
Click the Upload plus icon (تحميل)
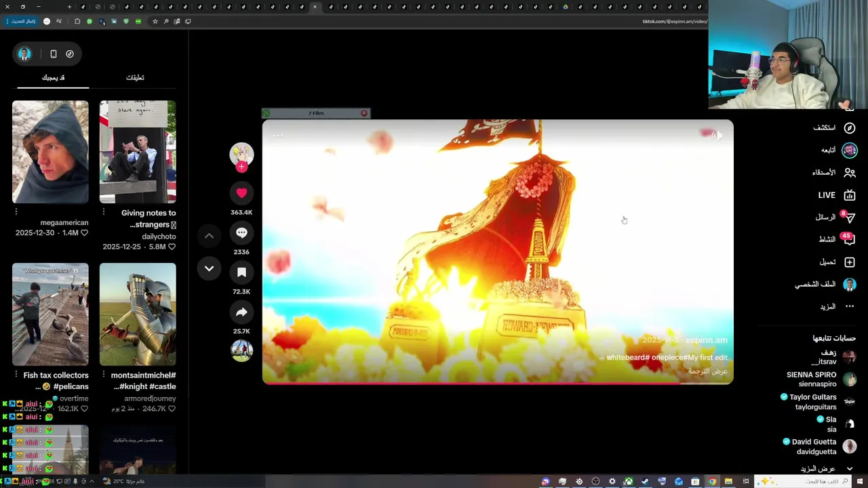pyautogui.click(x=850, y=262)
